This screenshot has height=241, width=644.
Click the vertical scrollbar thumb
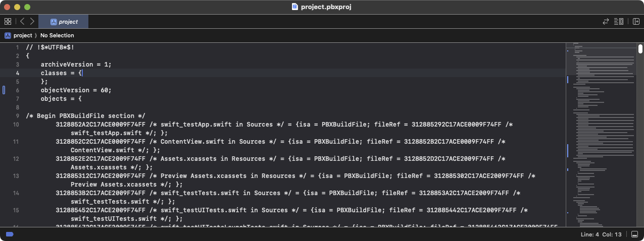click(x=640, y=49)
